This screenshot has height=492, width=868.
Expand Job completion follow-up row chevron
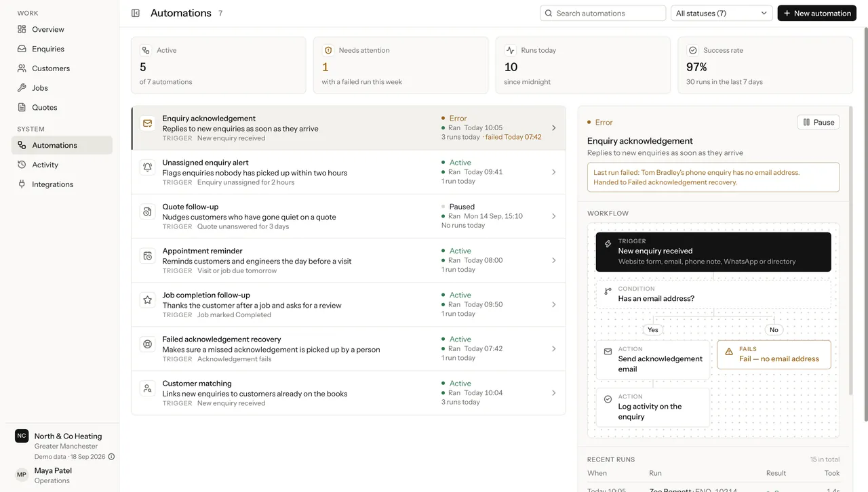click(553, 304)
